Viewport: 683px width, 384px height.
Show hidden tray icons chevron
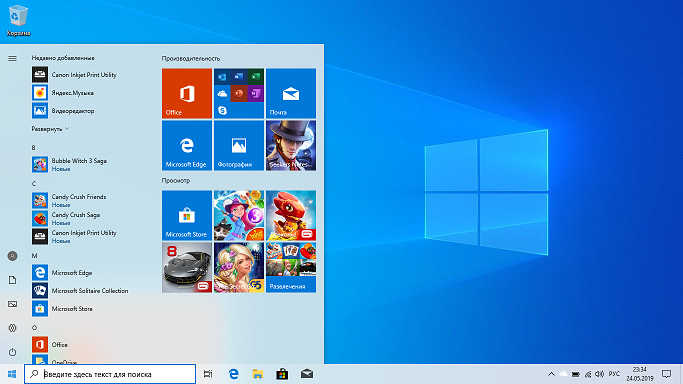[551, 374]
